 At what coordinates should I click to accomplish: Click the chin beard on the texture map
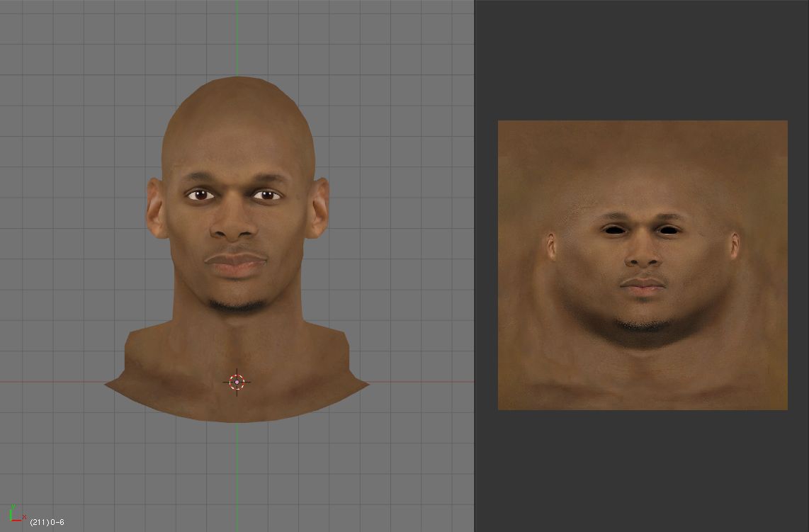pyautogui.click(x=643, y=326)
